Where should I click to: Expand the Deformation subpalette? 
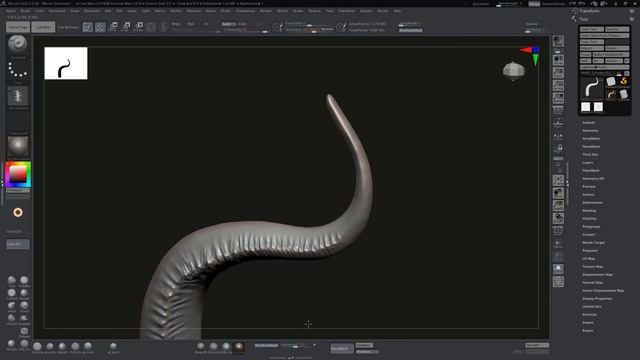pyautogui.click(x=593, y=202)
